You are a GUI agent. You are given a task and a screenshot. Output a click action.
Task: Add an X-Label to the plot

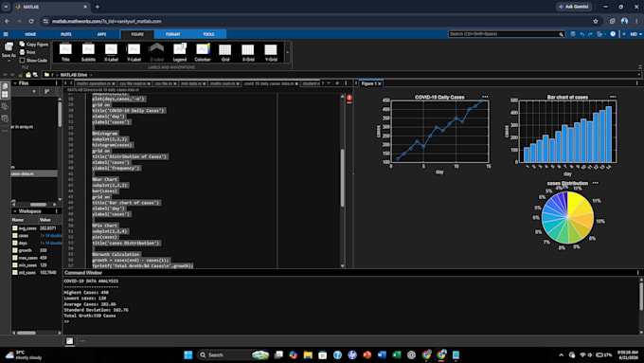(111, 52)
